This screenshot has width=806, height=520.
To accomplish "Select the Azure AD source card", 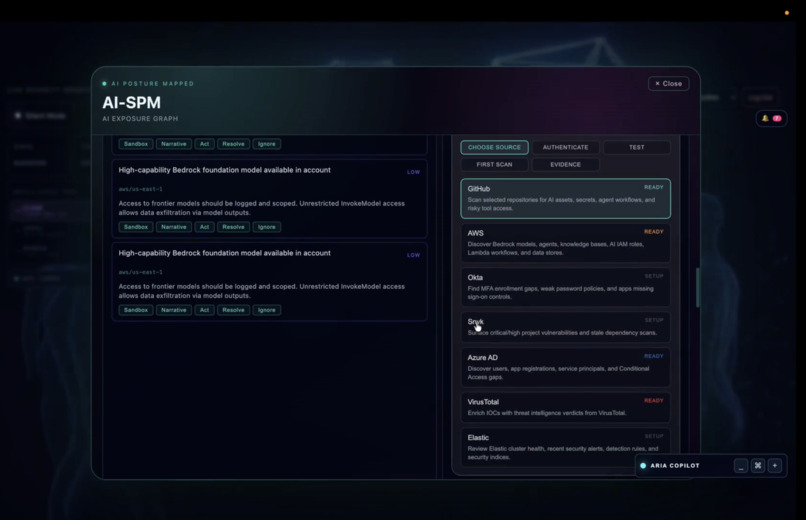I will click(565, 367).
